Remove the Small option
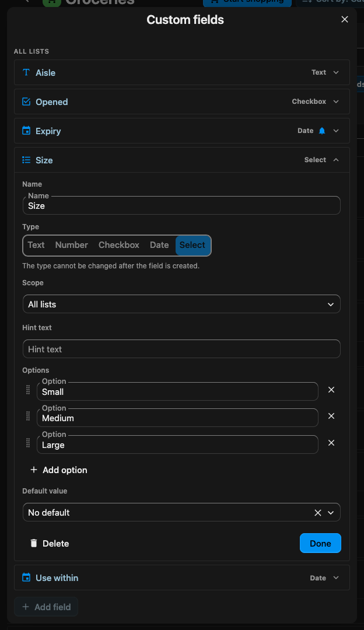364x630 pixels. (331, 390)
